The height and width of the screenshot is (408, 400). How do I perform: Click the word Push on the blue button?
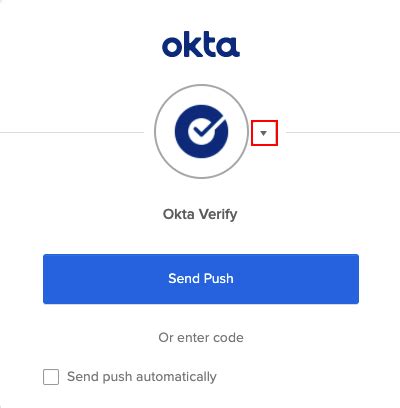pos(218,279)
